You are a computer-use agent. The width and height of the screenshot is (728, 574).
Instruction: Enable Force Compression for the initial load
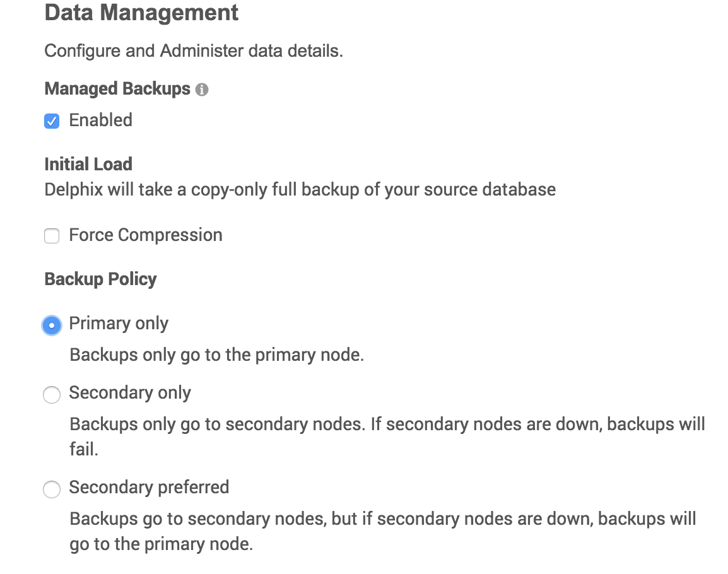[x=52, y=235]
